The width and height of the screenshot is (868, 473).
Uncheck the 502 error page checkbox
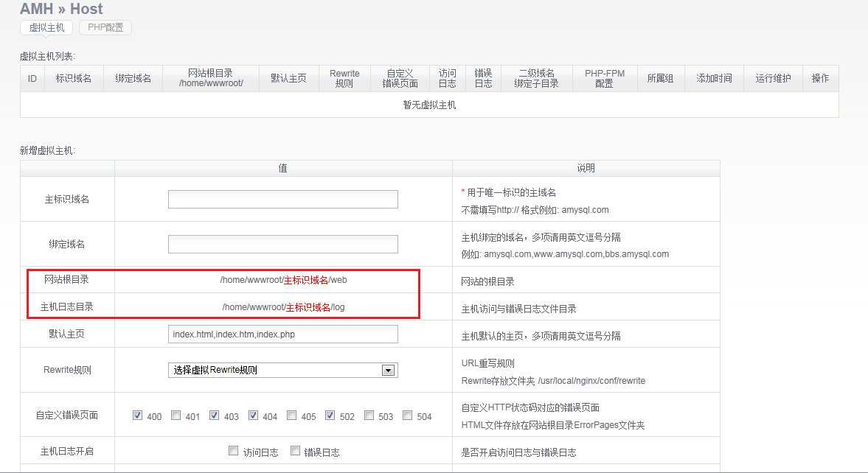[x=330, y=416]
